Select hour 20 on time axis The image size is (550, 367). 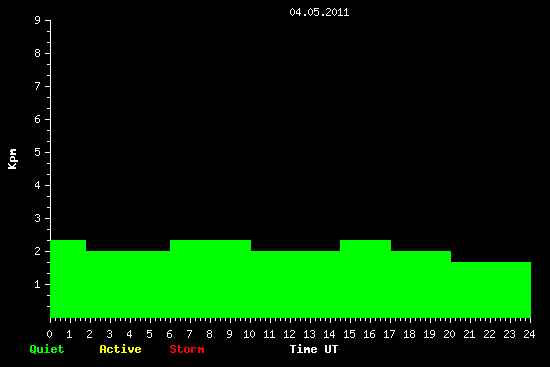coord(449,334)
